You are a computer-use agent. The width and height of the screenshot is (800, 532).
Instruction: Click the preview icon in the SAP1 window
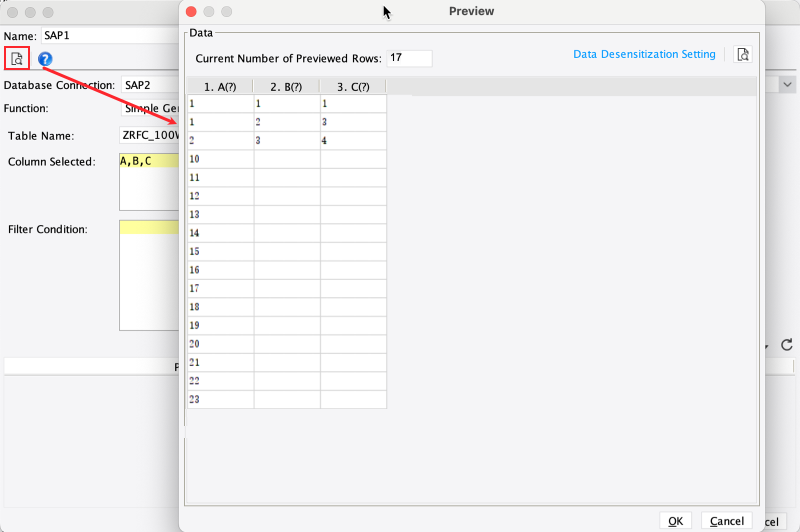click(17, 58)
